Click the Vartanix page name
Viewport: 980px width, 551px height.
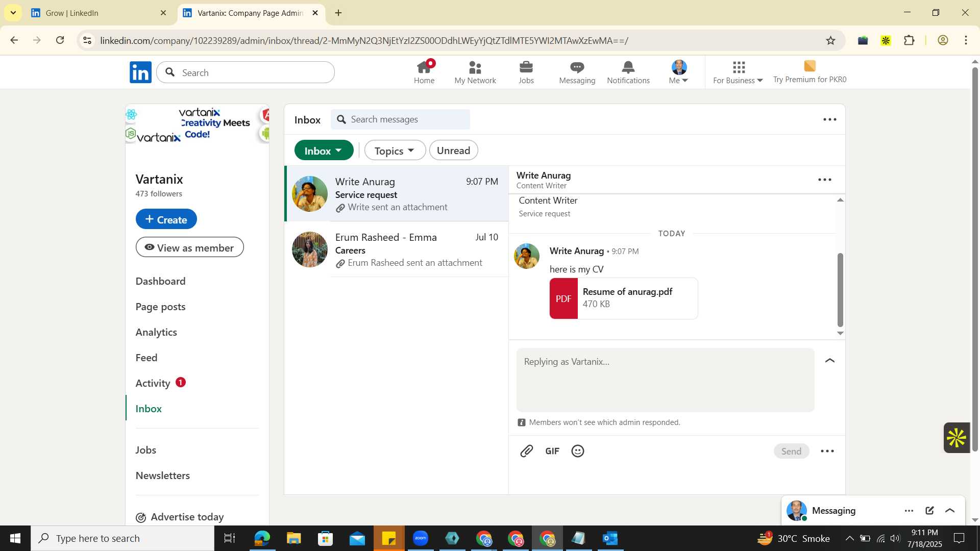click(159, 179)
